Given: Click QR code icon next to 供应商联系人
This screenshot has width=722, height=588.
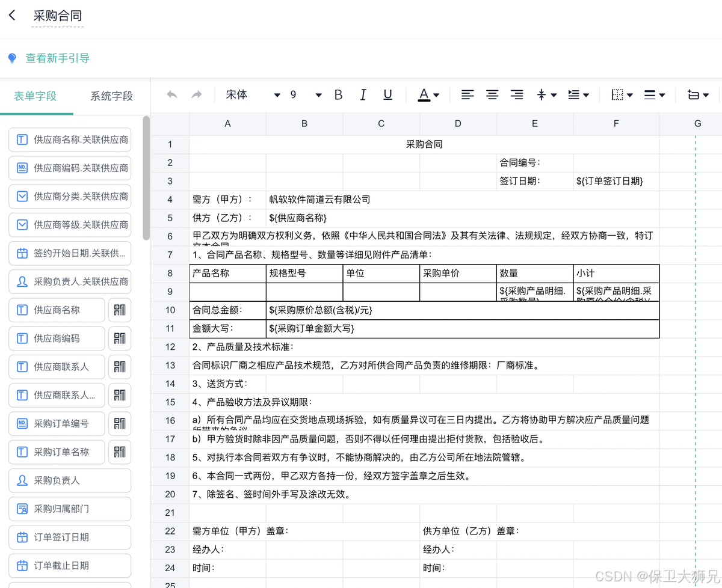Looking at the screenshot, I should 120,367.
